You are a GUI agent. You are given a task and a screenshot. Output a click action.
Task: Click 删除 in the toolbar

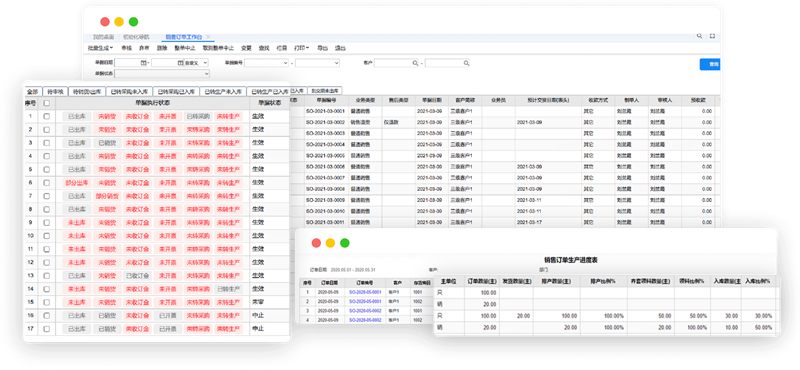(x=162, y=48)
